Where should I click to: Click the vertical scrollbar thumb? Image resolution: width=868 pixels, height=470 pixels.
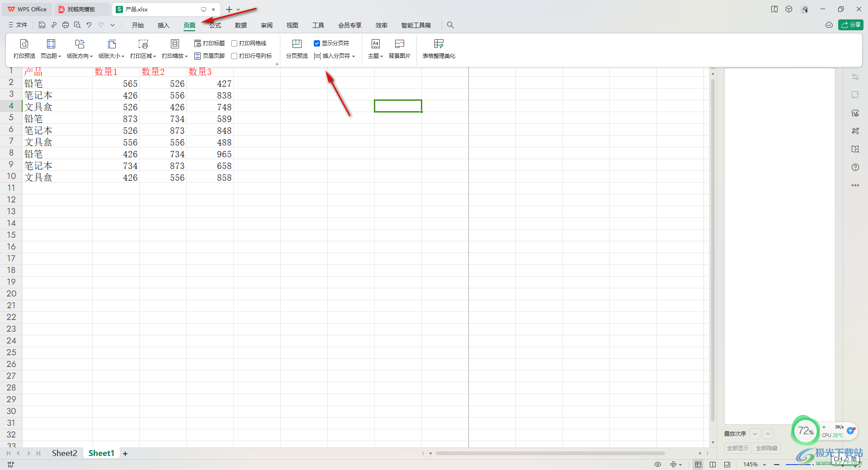point(712,251)
